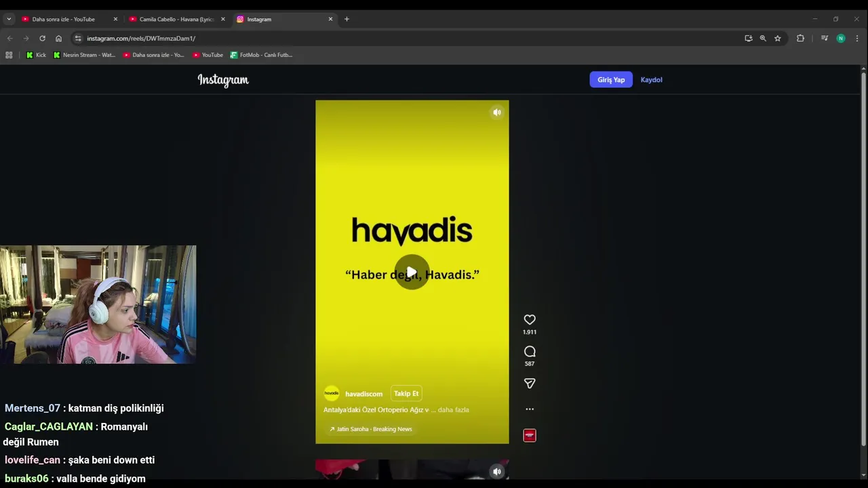Open the YouTube bookmark
Image resolution: width=868 pixels, height=488 pixels.
click(x=208, y=55)
